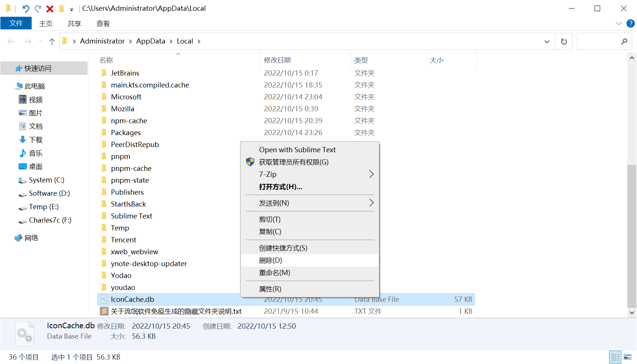
Task: Click the vertical scrollbar down arrow
Action: 631,313
